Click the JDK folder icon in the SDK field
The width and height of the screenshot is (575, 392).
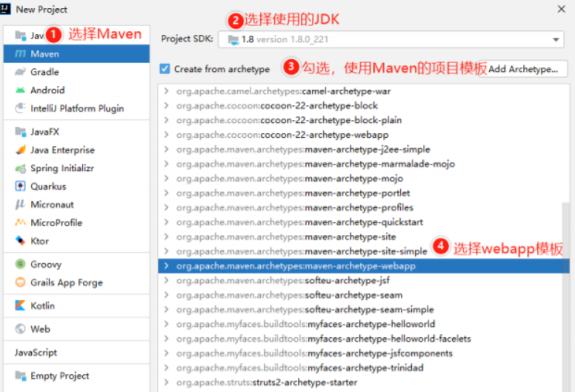(233, 39)
